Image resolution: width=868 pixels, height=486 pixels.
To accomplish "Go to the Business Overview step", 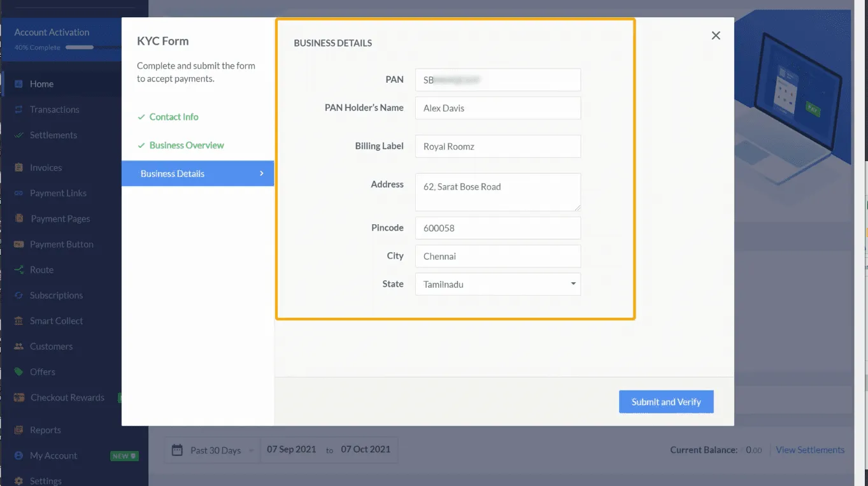I will tap(186, 145).
